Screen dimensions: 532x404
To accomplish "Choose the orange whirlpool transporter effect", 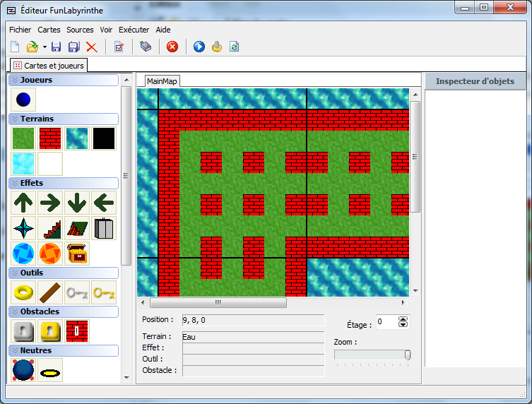I will pos(50,254).
